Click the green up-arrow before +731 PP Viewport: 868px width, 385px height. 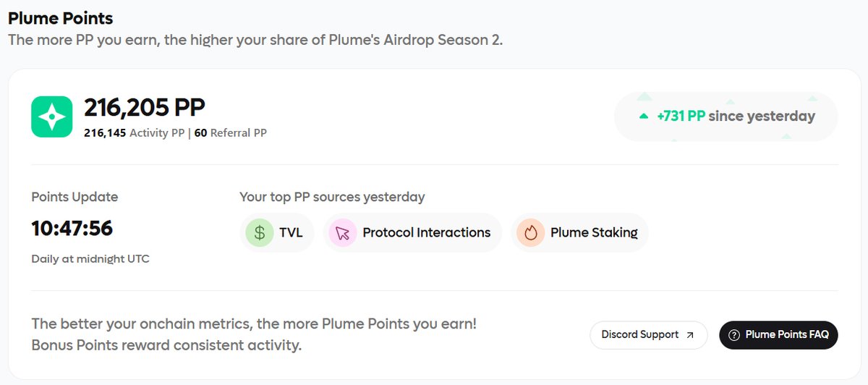643,116
